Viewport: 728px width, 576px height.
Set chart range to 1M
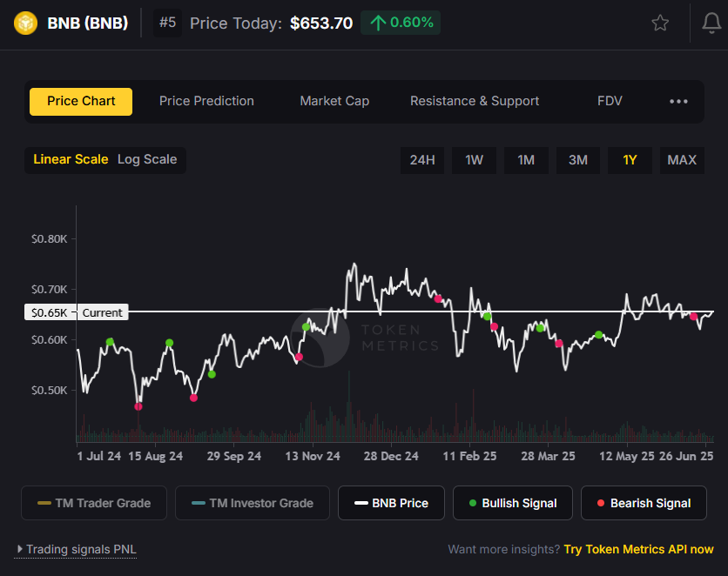(x=526, y=160)
